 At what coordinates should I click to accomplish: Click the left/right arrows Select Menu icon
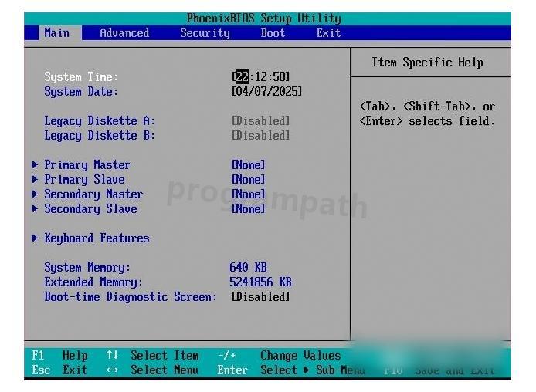[x=113, y=370]
